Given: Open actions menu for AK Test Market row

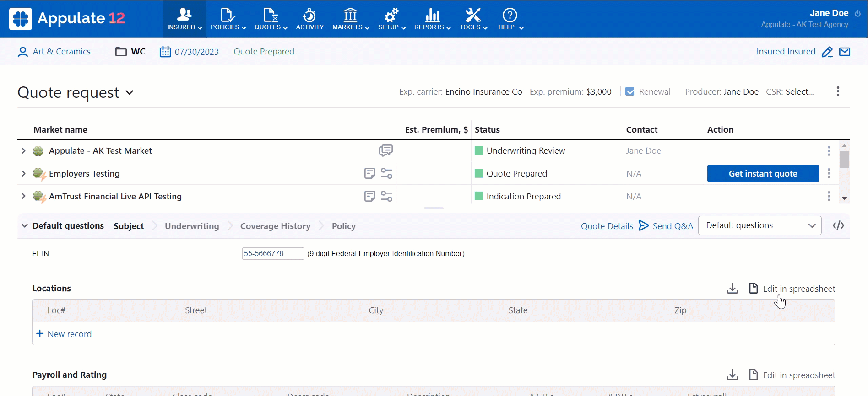Looking at the screenshot, I should pos(828,150).
